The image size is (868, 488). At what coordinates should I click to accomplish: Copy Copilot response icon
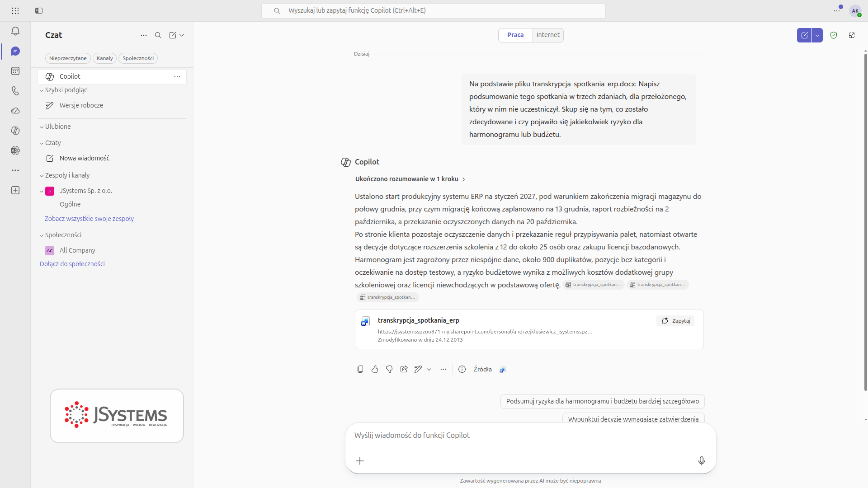point(360,369)
